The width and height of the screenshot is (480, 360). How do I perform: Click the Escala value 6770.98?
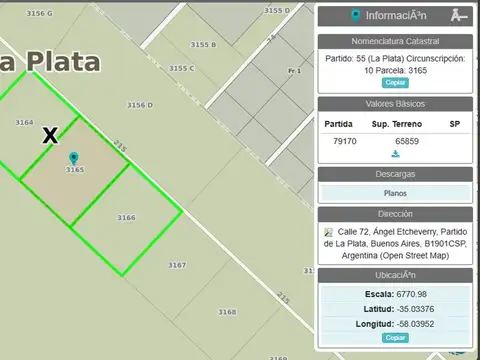[411, 294]
